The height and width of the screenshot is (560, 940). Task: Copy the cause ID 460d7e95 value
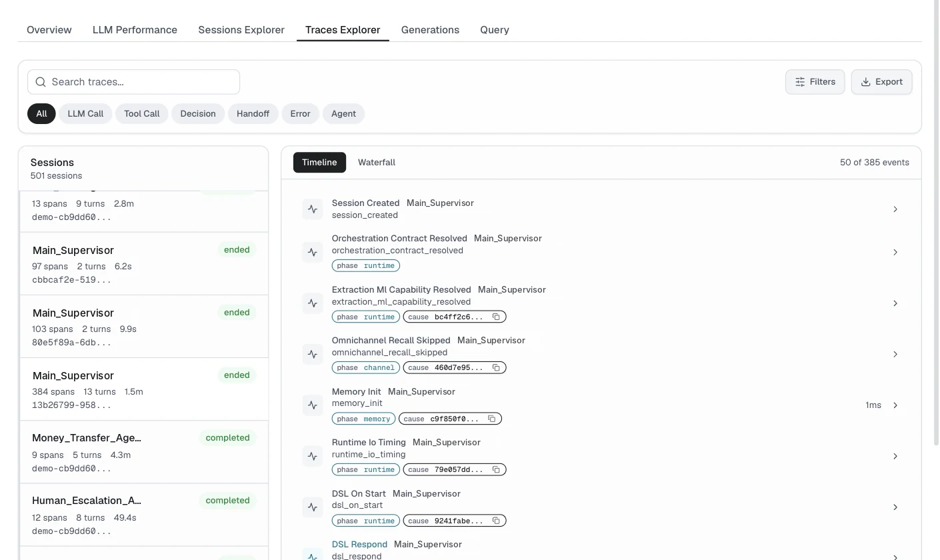click(x=496, y=367)
